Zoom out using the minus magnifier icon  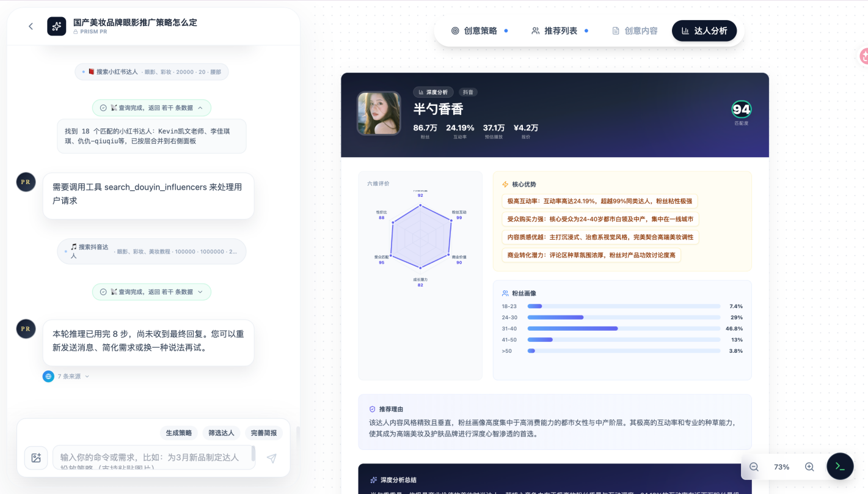(754, 466)
